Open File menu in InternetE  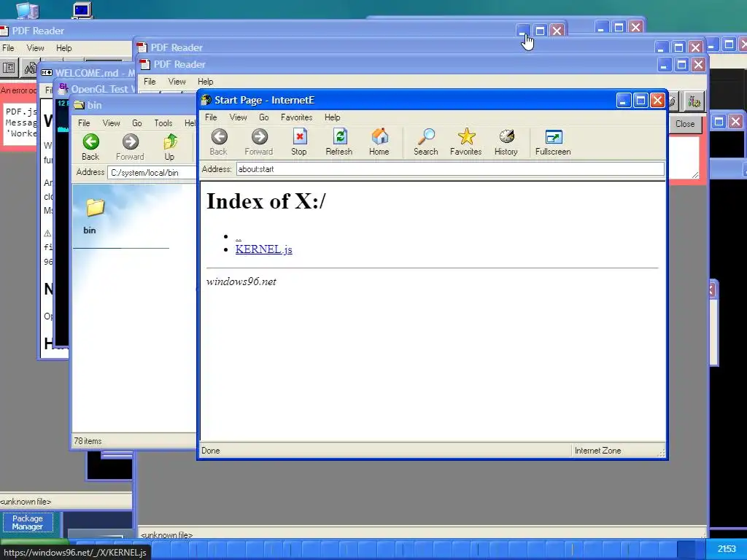point(211,117)
